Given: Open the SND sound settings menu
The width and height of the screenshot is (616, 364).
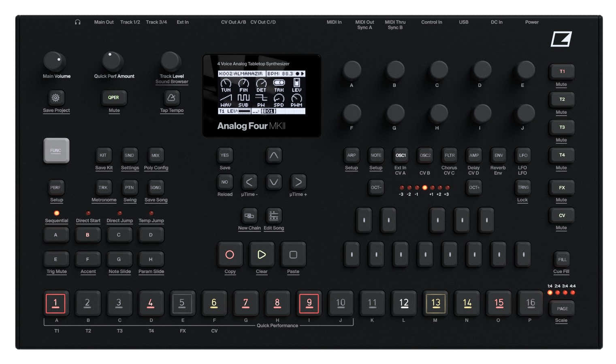Looking at the screenshot, I should [129, 155].
